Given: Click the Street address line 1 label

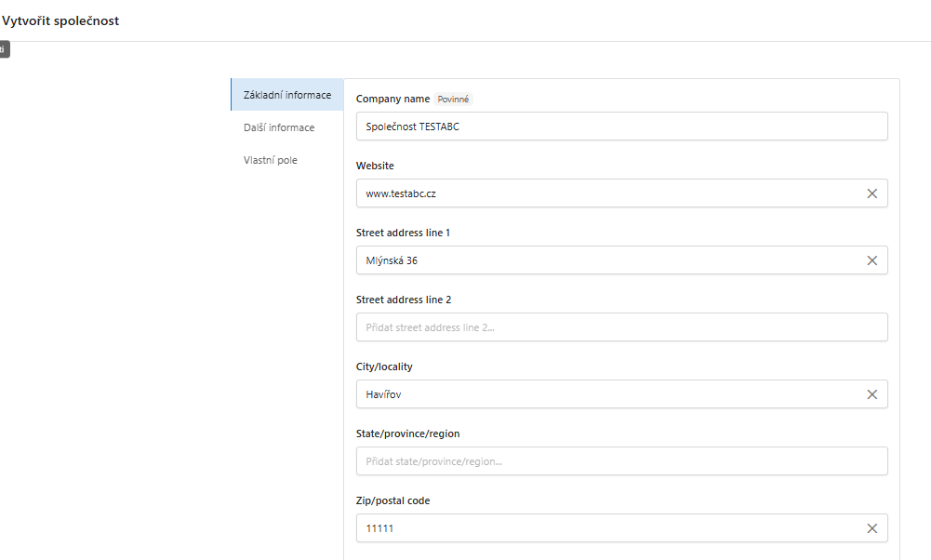Looking at the screenshot, I should click(x=403, y=233).
